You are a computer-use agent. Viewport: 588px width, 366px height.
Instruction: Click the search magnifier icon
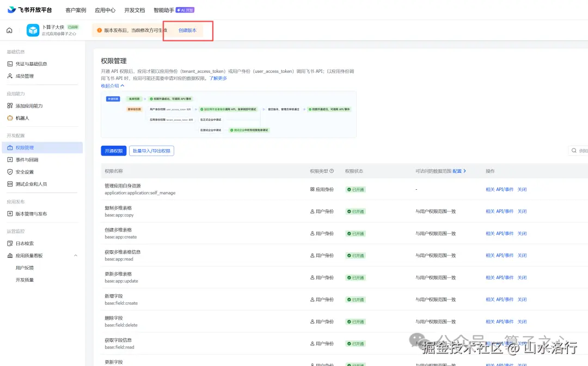coord(574,151)
